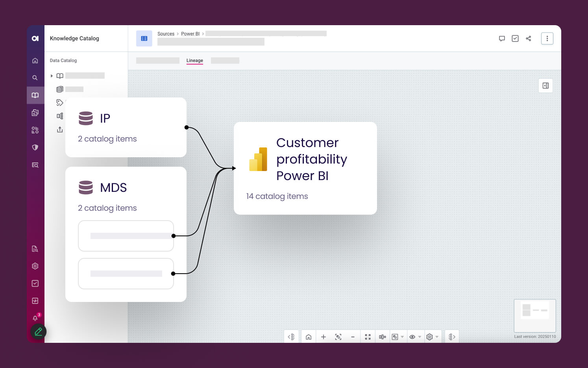Click the Sources breadcrumb link
Viewport: 588px width, 368px height.
(x=166, y=34)
